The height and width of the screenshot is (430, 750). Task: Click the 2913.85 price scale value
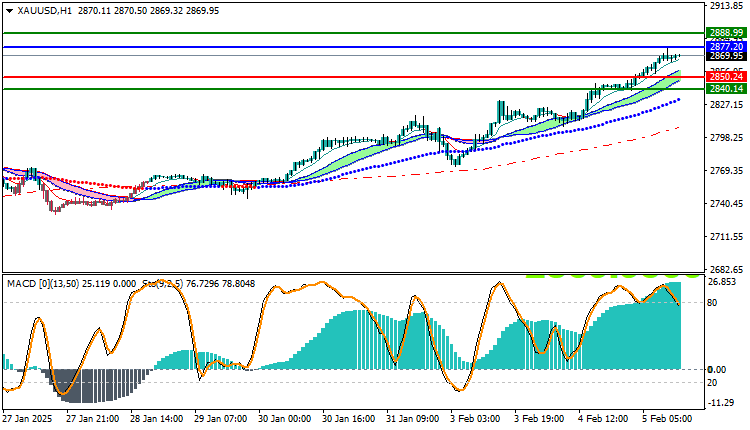(x=727, y=6)
